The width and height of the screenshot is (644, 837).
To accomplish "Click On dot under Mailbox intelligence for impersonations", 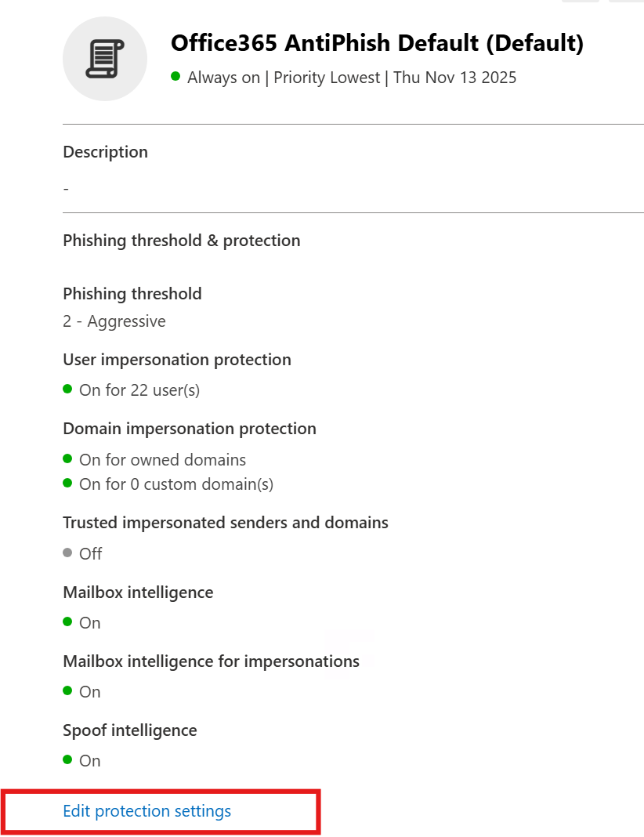I will click(x=68, y=690).
